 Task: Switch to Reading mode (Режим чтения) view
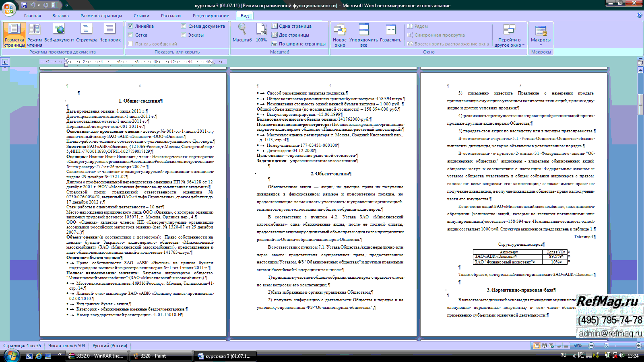pos(35,35)
